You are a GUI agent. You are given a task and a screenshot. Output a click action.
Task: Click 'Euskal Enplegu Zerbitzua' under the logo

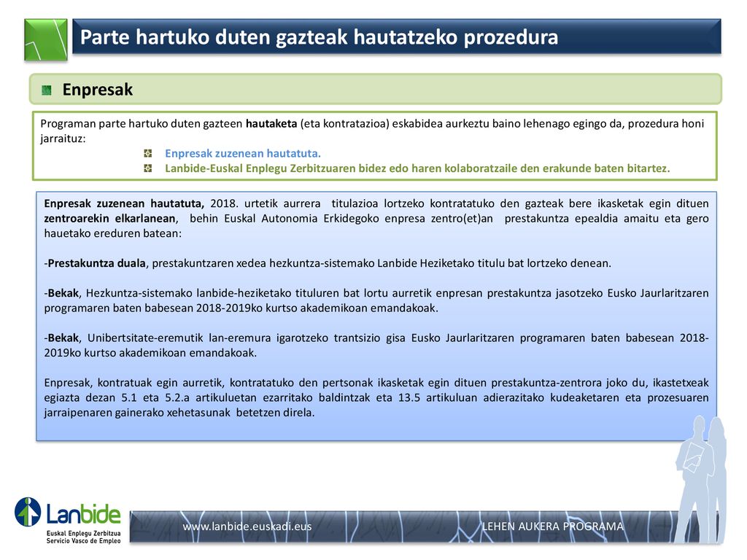[83, 533]
